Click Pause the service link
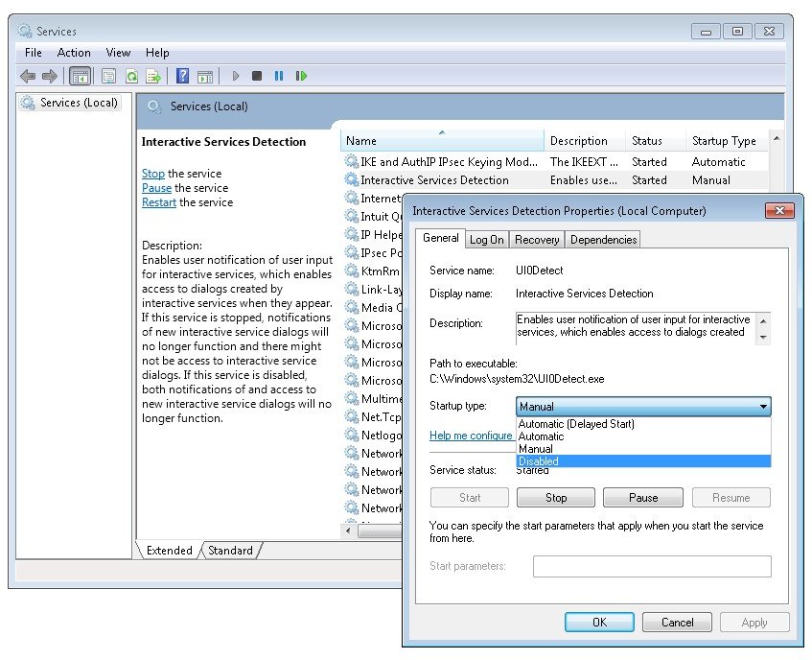The image size is (812, 660). click(156, 188)
